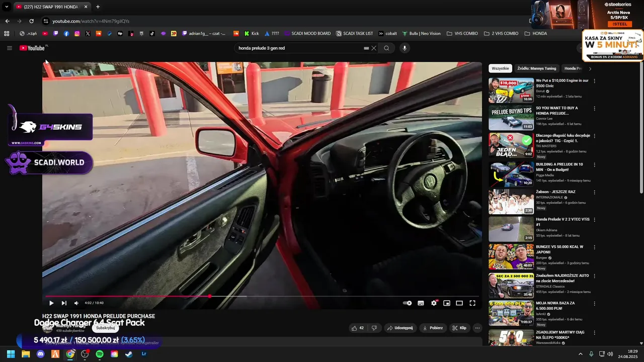Show more filter chips with the right arrow
644x362 pixels.
point(590,68)
